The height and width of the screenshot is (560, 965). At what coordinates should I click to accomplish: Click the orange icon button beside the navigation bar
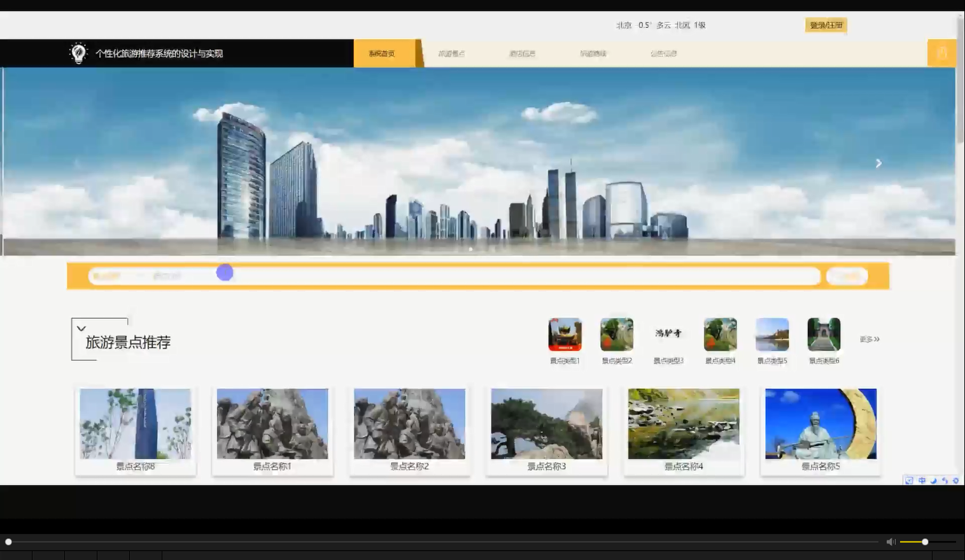[941, 53]
